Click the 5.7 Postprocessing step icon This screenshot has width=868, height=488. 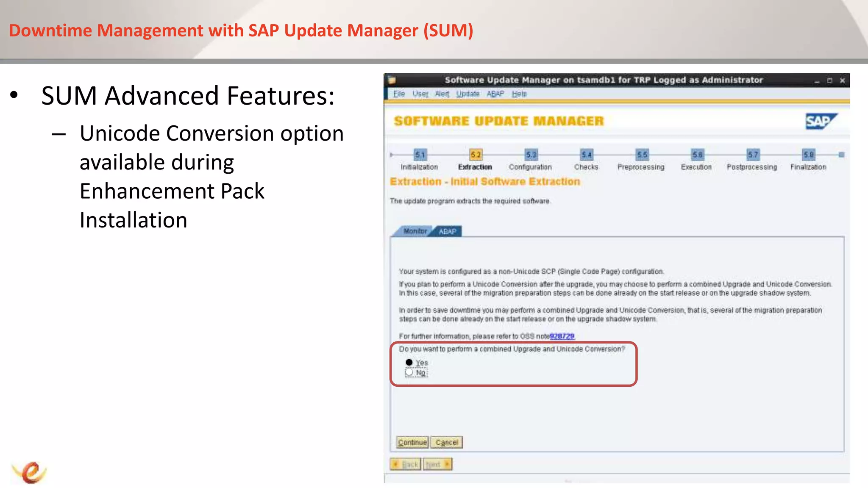[x=753, y=155]
